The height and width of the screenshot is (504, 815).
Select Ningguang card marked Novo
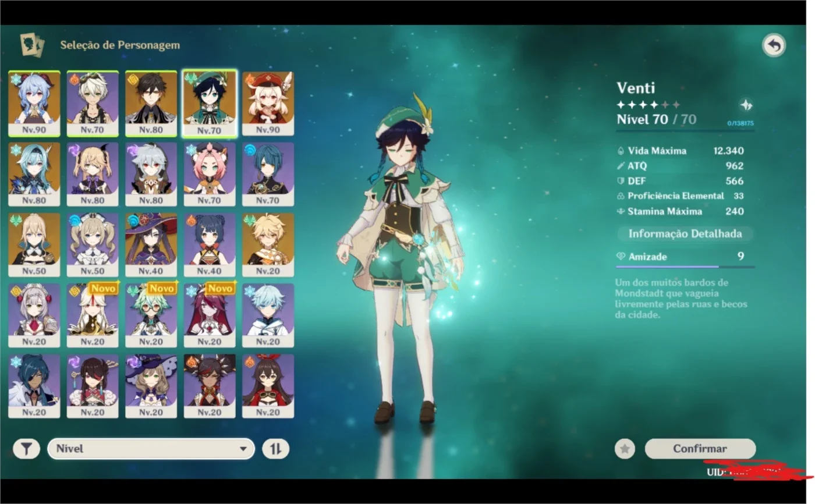tap(93, 315)
